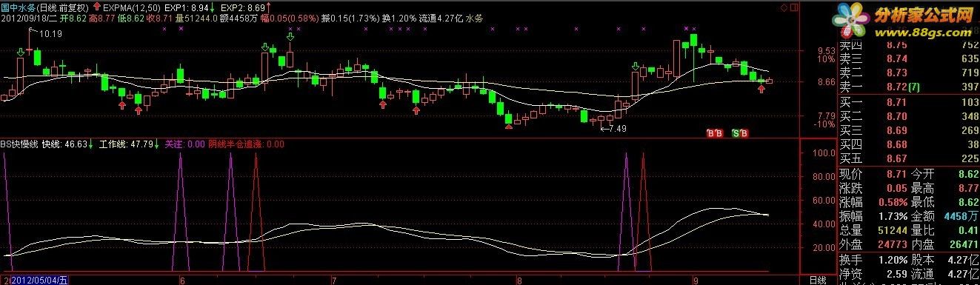Click the red triangle at the lowest green candle

click(x=508, y=127)
